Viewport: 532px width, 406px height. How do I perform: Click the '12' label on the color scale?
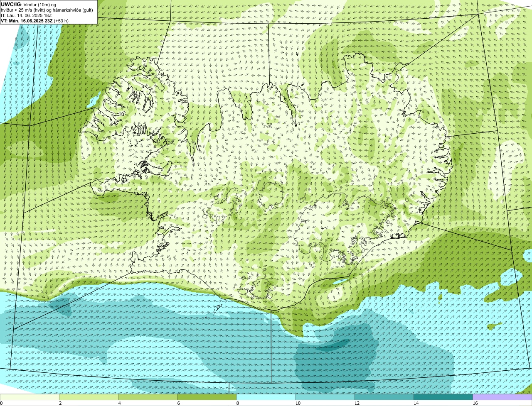point(357,403)
